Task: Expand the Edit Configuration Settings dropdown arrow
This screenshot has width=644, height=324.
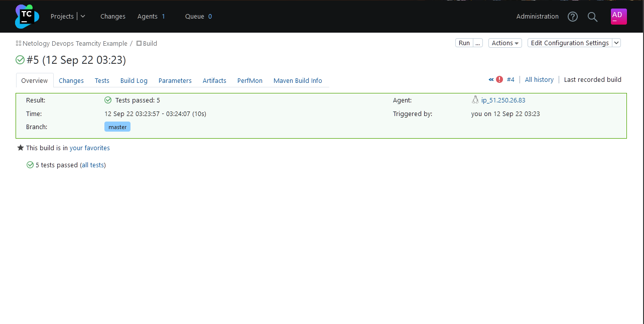Action: 616,43
